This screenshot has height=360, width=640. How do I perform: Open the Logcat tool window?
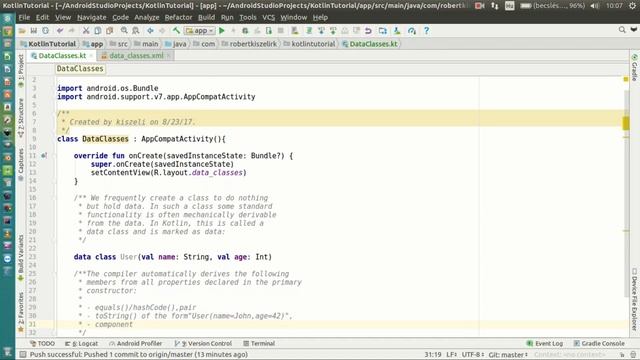tap(82, 343)
